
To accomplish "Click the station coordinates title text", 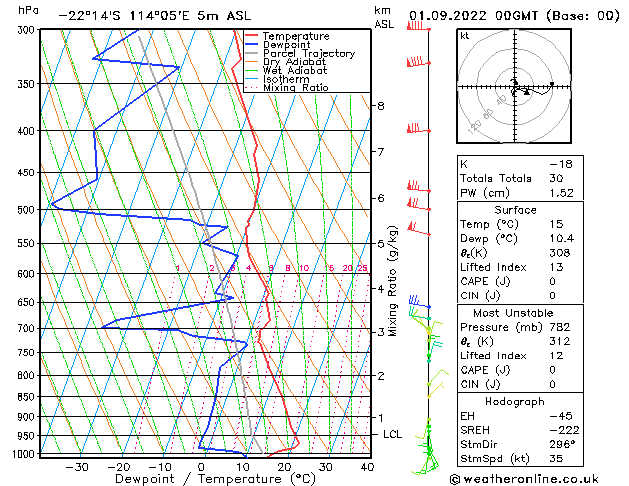I will [x=154, y=16].
